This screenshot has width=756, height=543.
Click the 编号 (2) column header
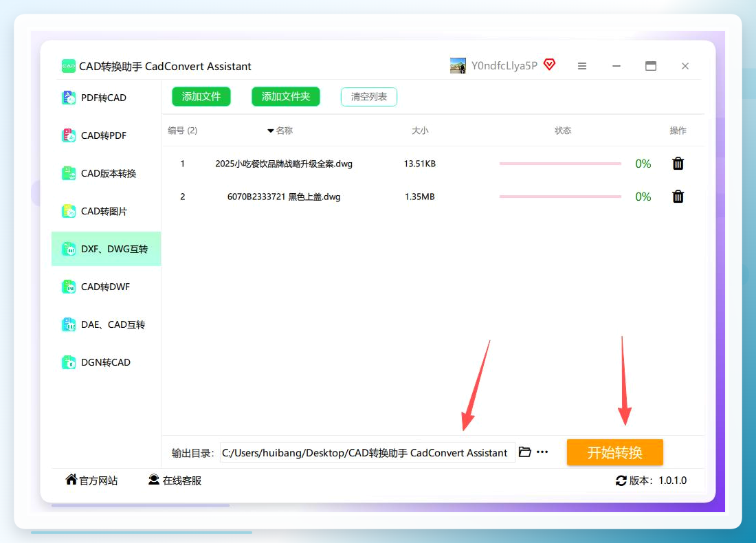[x=182, y=130]
